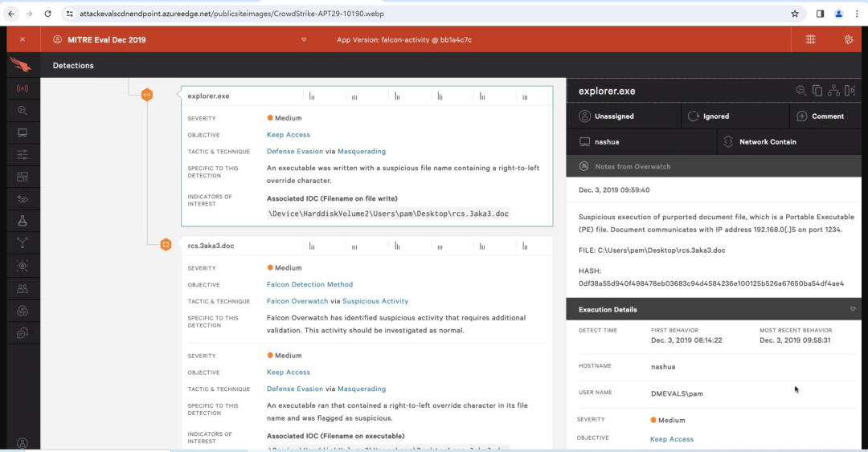Open the hosts monitor sidebar icon
Screen dimensions: 868x452
coord(23,132)
